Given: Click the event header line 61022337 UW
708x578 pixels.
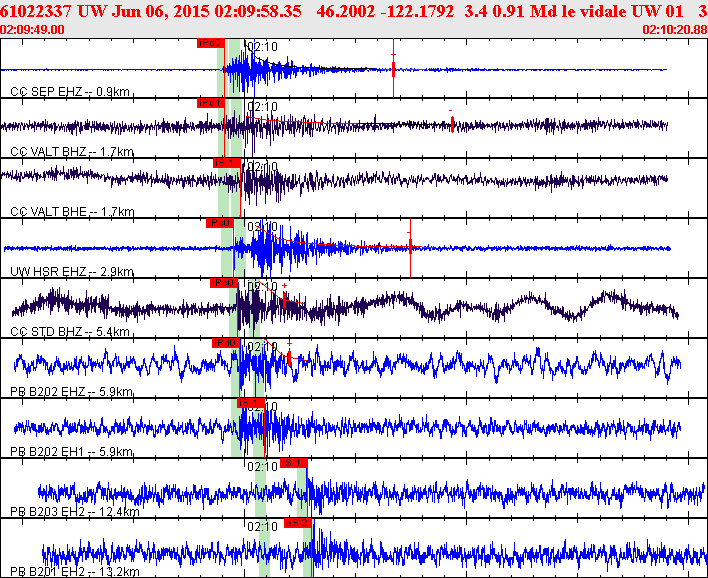Looking at the screenshot, I should coord(354,11).
